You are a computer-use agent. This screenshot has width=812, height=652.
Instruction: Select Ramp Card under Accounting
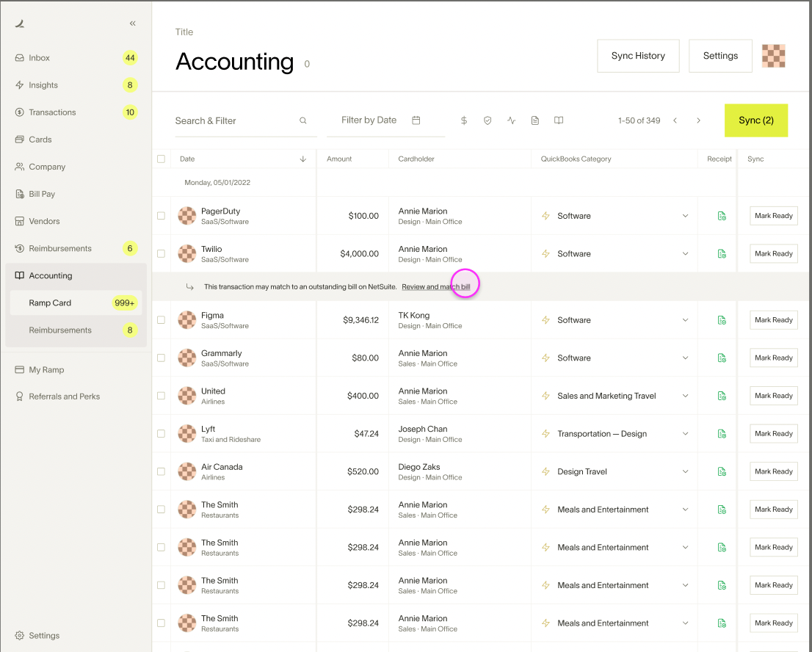pyautogui.click(x=76, y=303)
